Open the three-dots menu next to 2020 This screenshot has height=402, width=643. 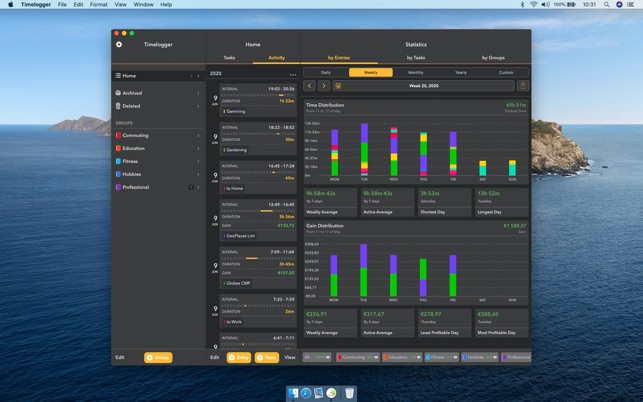tap(293, 75)
